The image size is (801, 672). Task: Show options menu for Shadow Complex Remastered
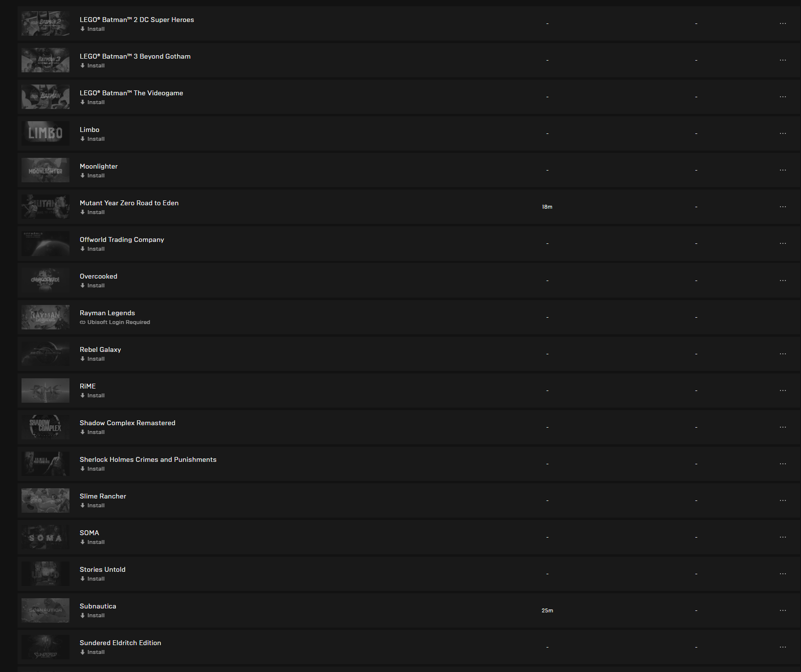pyautogui.click(x=783, y=427)
